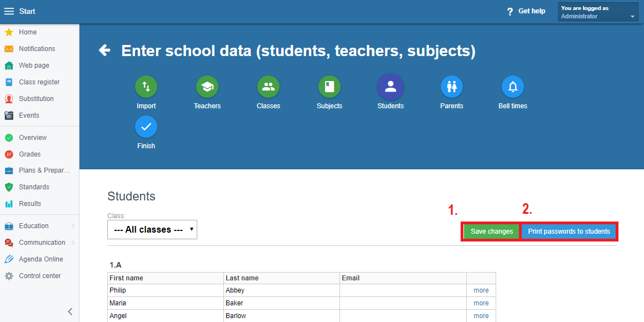Click the Grades red icon
This screenshot has height=322, width=644.
[9, 154]
